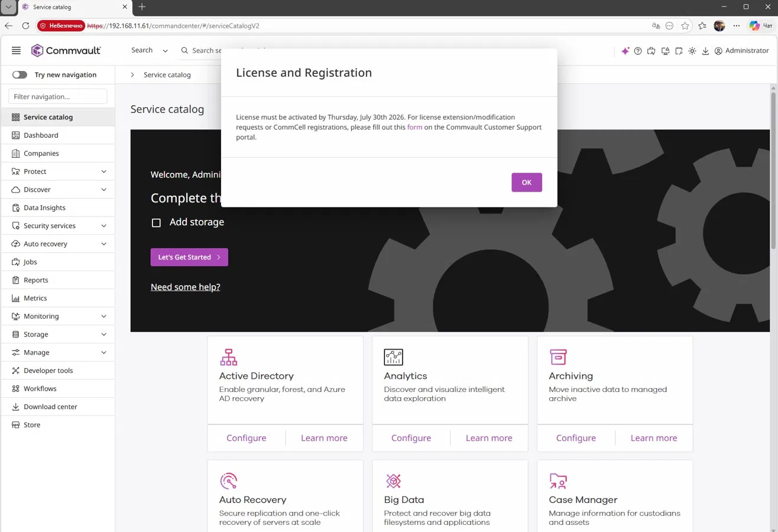This screenshot has width=778, height=532.
Task: Open Jobs in sidebar
Action: (x=58, y=262)
